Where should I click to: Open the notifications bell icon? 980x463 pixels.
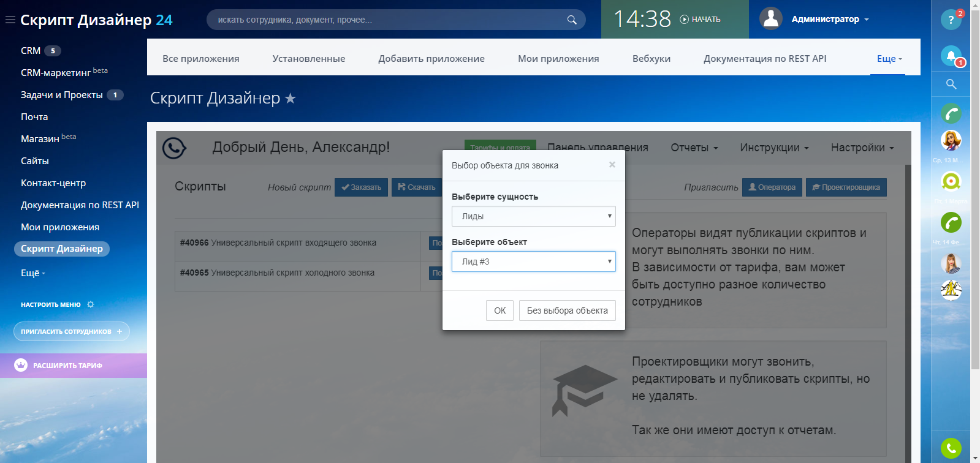coord(951,56)
